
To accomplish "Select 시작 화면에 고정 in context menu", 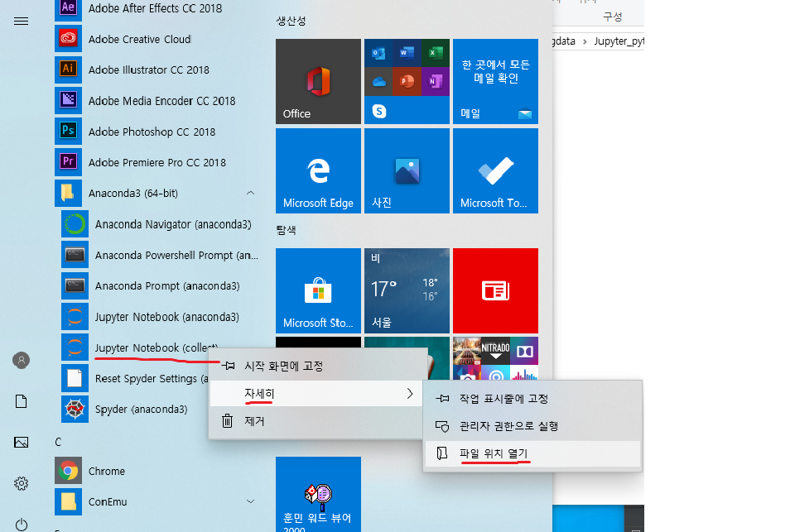I will coord(316,366).
